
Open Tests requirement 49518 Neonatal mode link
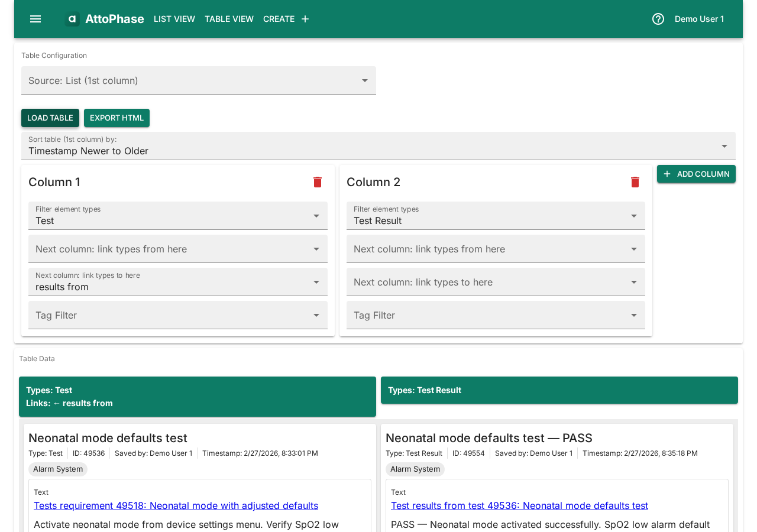tap(176, 505)
